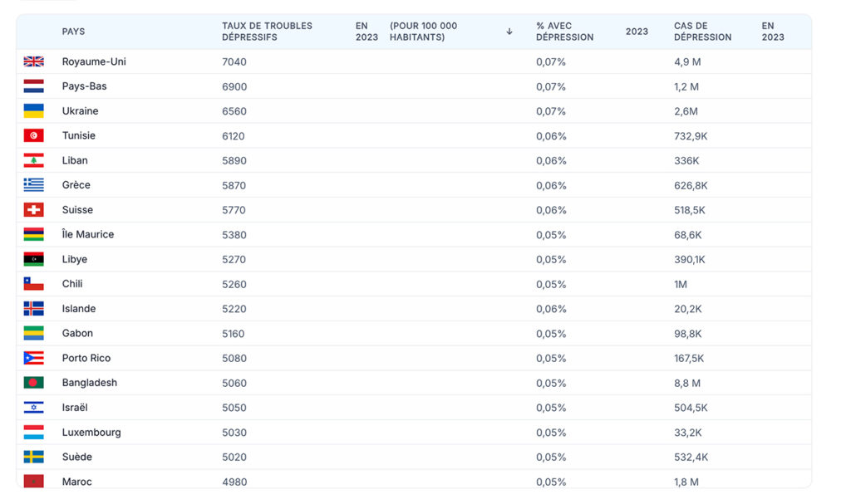851x504 pixels.
Task: Click the 8,8 M cases for Bangladesh
Action: (686, 383)
